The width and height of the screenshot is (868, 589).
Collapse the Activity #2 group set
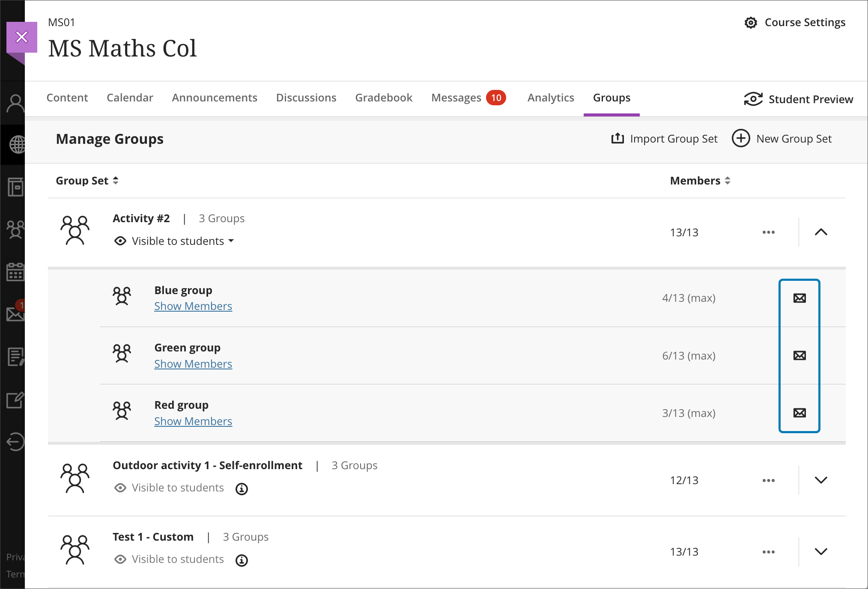point(820,232)
